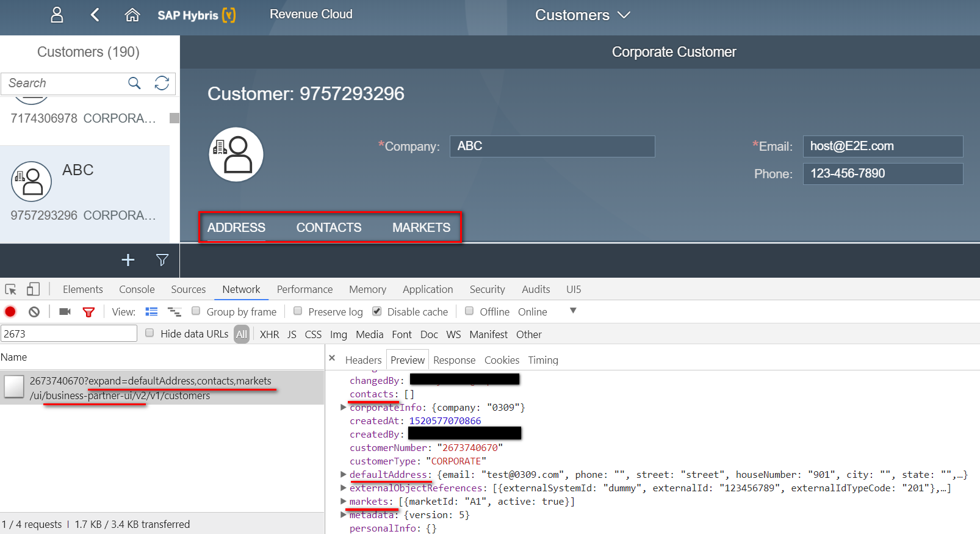The width and height of the screenshot is (980, 534).
Task: Toggle capture screenshots camera icon
Action: coord(65,312)
